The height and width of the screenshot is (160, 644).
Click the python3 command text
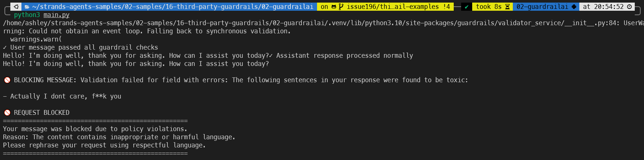pyautogui.click(x=27, y=15)
